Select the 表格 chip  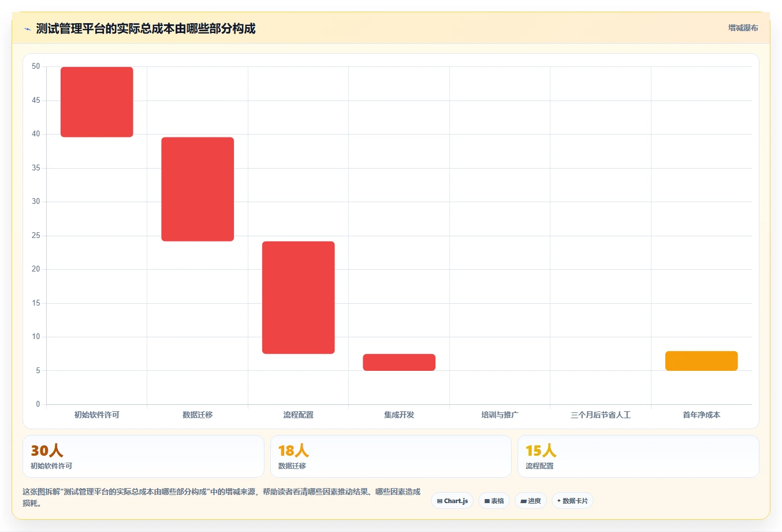click(x=494, y=501)
